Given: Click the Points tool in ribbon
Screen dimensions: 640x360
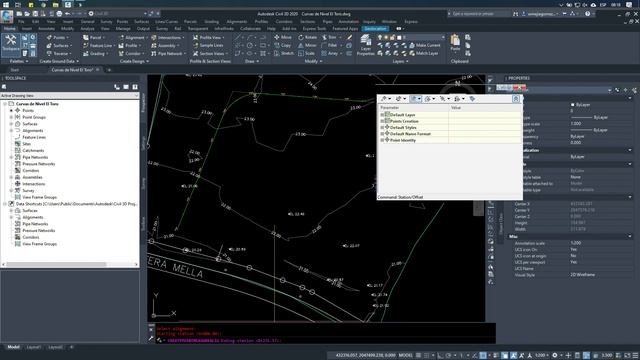Looking at the screenshot, I should point(57,37).
